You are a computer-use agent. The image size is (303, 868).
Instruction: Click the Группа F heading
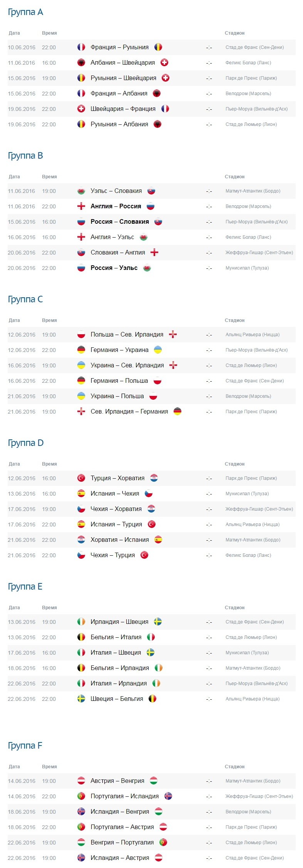point(25,746)
